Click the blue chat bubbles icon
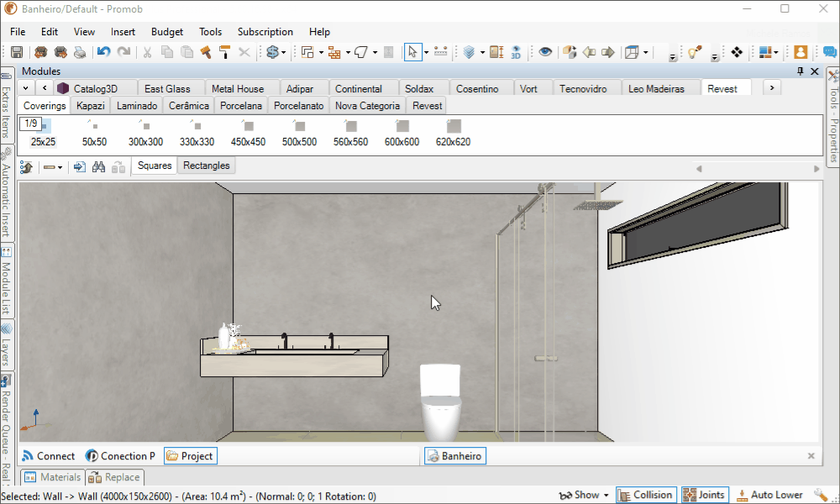Image resolution: width=840 pixels, height=504 pixels. tap(829, 52)
